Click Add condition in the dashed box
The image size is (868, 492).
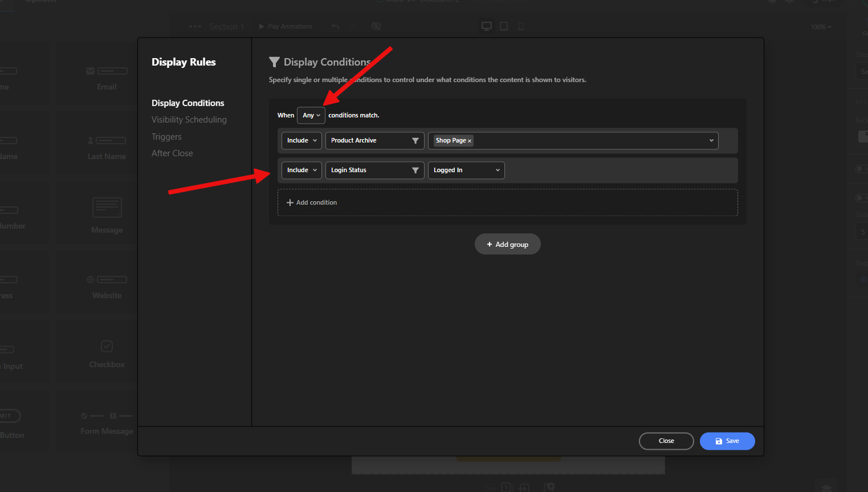tap(312, 203)
